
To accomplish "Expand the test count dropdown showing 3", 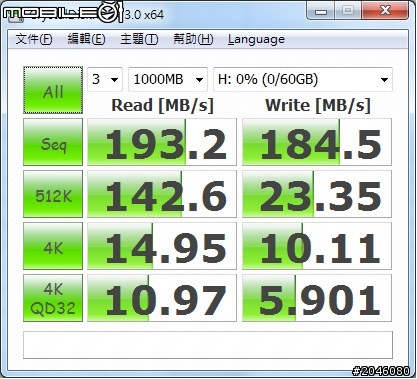I will (105, 79).
